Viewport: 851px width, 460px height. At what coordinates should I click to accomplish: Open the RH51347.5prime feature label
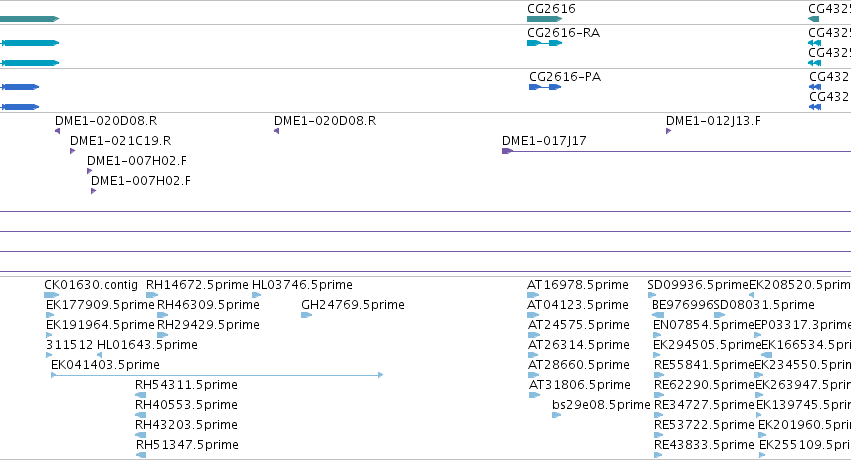click(x=187, y=445)
